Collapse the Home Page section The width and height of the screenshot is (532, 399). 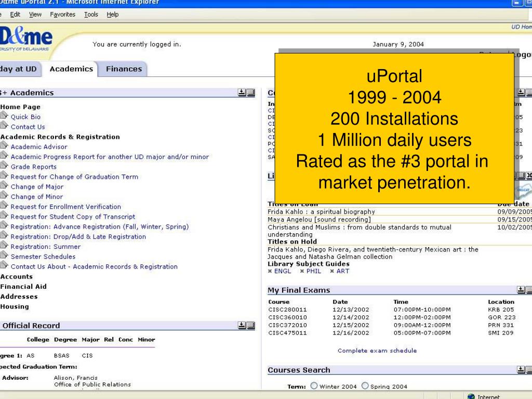click(20, 107)
